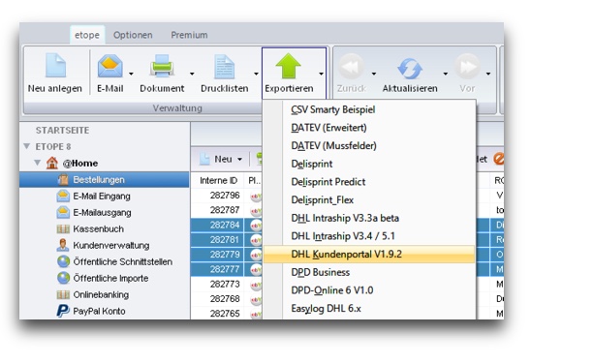Viewport: 593px width, 364px height.
Task: Select order row 282781
Action: pyautogui.click(x=225, y=240)
